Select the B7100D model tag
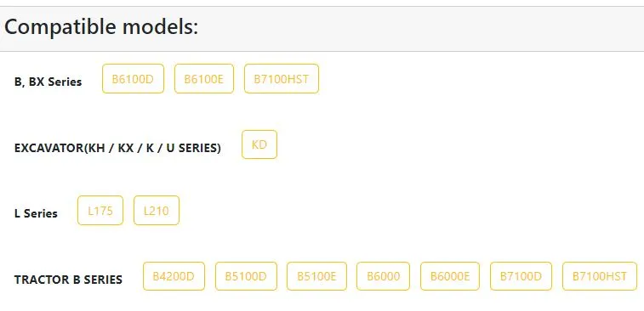 521,276
